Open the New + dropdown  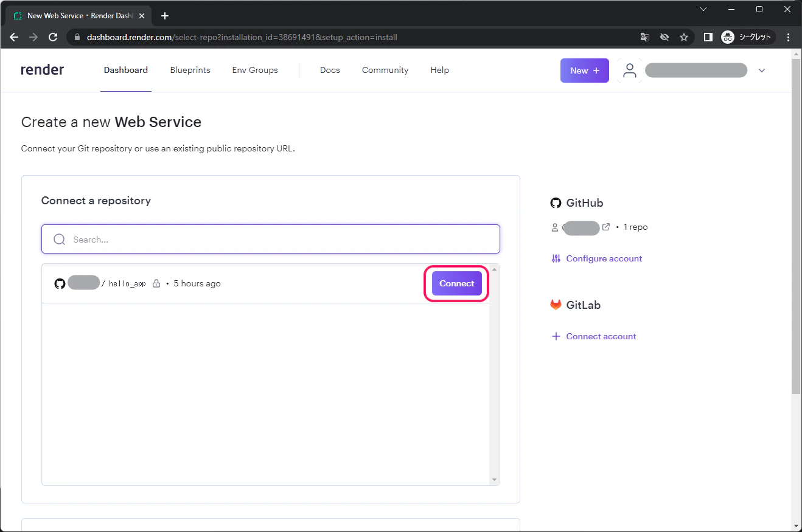tap(585, 71)
